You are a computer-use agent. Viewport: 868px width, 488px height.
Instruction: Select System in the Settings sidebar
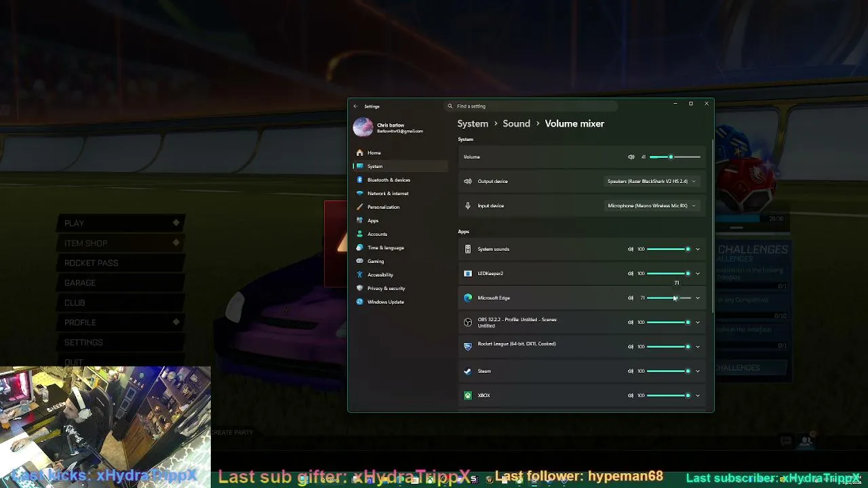pos(400,167)
